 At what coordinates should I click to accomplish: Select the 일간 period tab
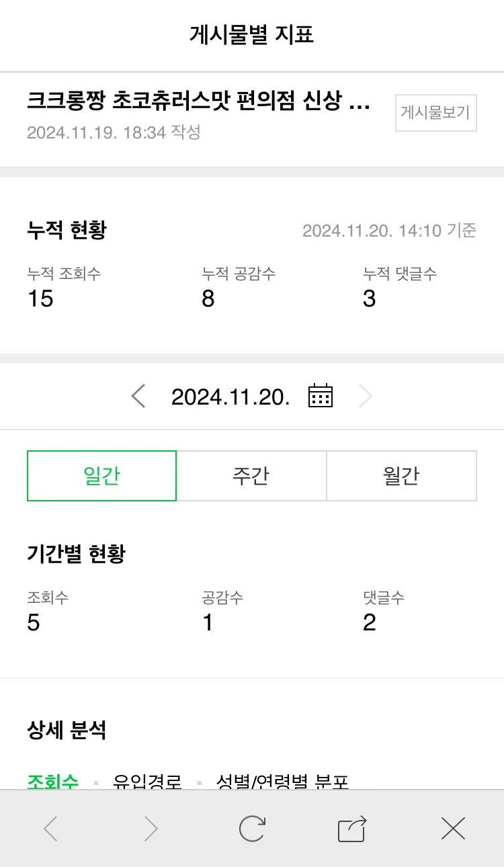click(x=101, y=476)
